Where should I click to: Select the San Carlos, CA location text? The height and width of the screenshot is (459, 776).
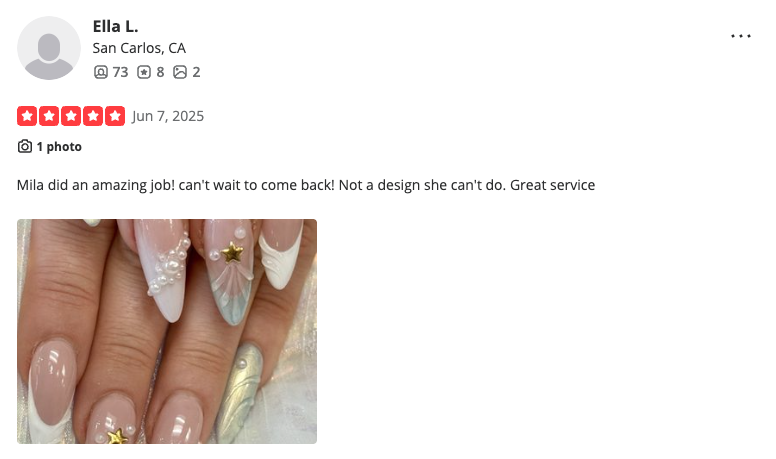[139, 48]
